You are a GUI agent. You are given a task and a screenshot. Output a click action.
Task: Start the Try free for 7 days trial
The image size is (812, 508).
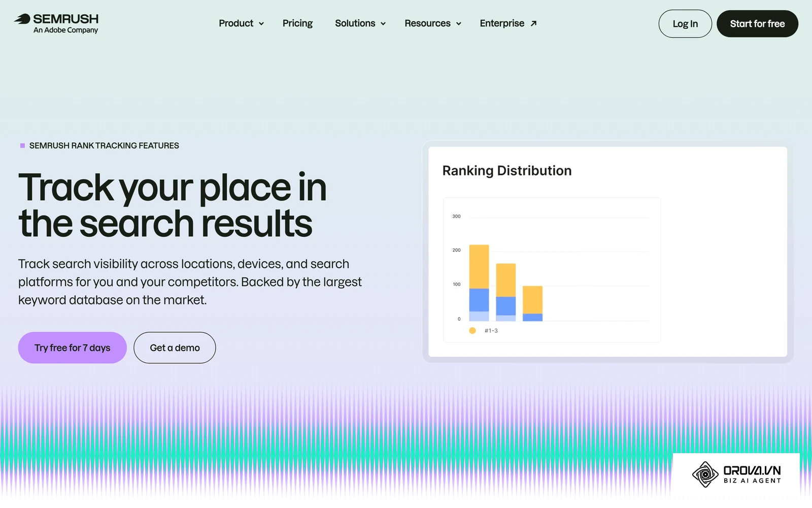click(x=73, y=348)
